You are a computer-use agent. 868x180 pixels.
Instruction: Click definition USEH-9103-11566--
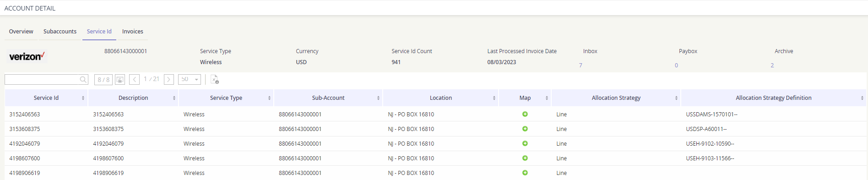click(710, 158)
